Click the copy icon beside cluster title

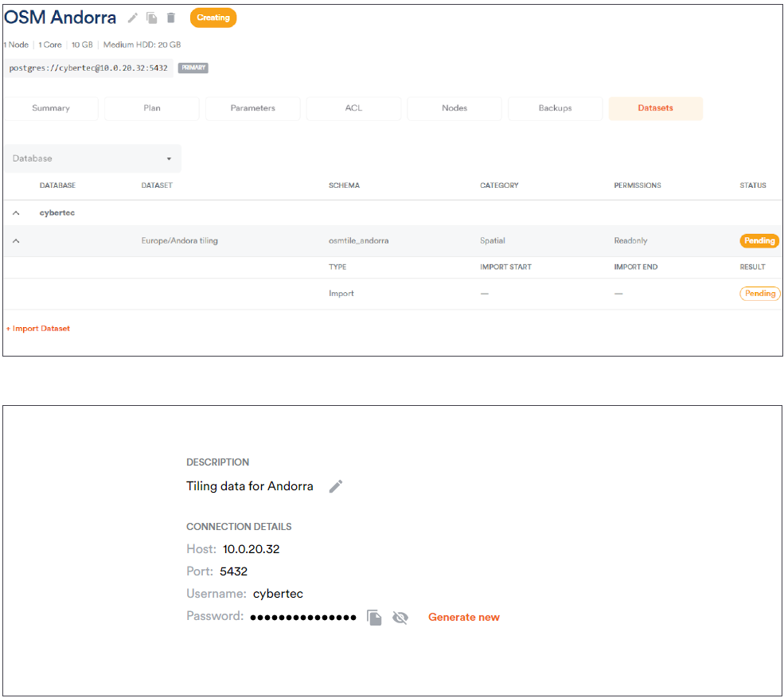(151, 18)
